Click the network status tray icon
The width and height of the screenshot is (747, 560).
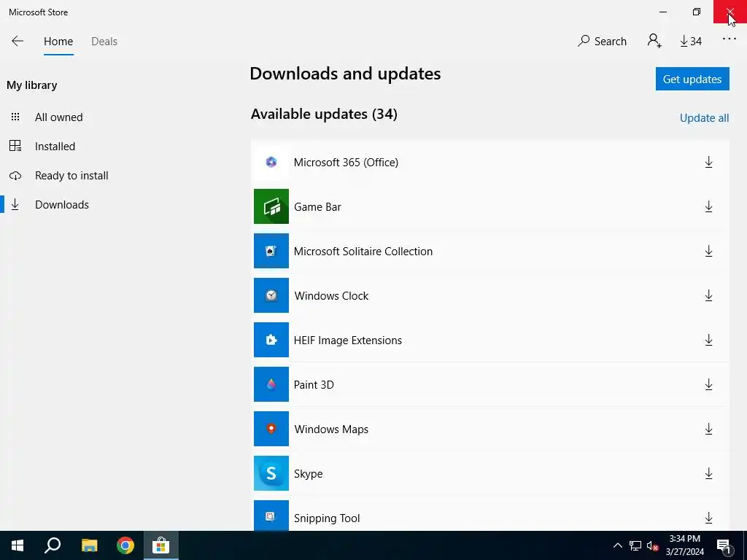[635, 545]
